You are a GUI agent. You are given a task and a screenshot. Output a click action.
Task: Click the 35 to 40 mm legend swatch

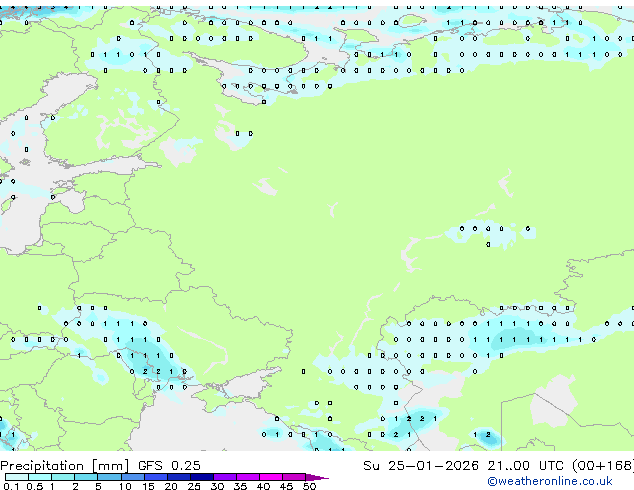pyautogui.click(x=248, y=477)
